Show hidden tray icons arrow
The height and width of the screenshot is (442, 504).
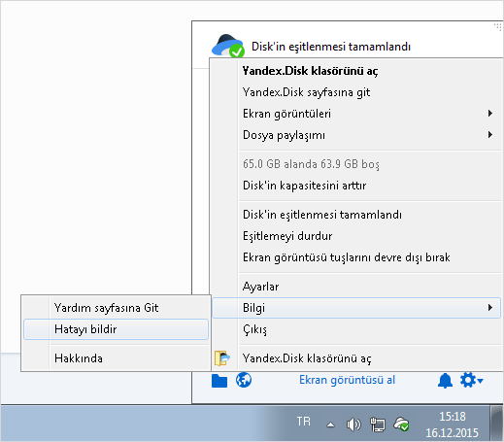[x=330, y=425]
